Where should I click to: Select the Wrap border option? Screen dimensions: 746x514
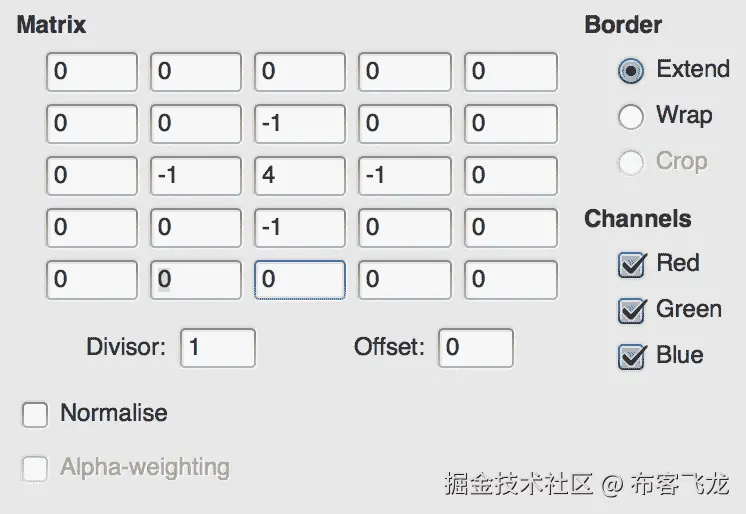[x=631, y=117]
